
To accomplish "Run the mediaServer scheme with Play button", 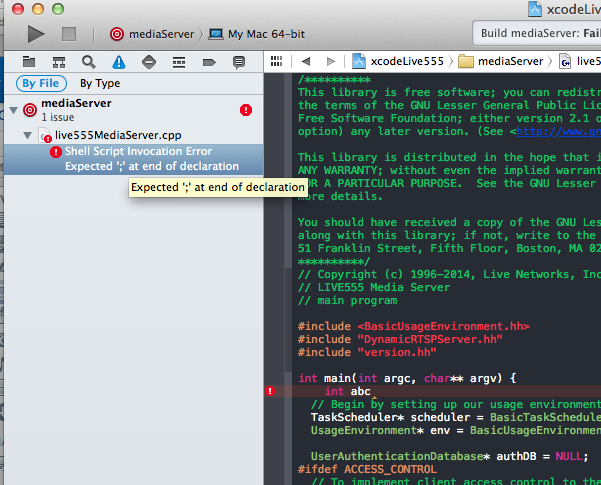I will click(36, 34).
